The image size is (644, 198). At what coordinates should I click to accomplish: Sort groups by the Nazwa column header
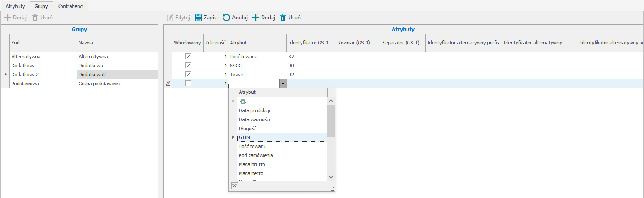[x=117, y=43]
